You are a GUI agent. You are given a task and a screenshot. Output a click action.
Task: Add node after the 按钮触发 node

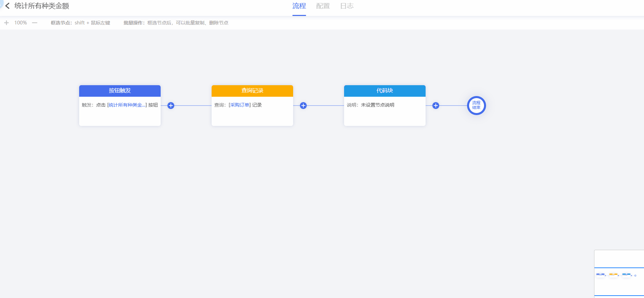pos(171,106)
